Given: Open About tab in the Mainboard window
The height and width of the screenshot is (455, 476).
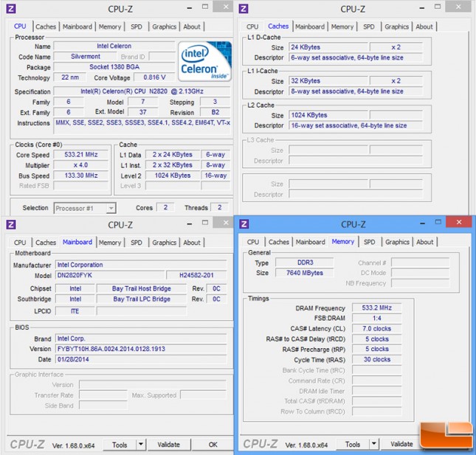Looking at the screenshot, I should tap(192, 243).
